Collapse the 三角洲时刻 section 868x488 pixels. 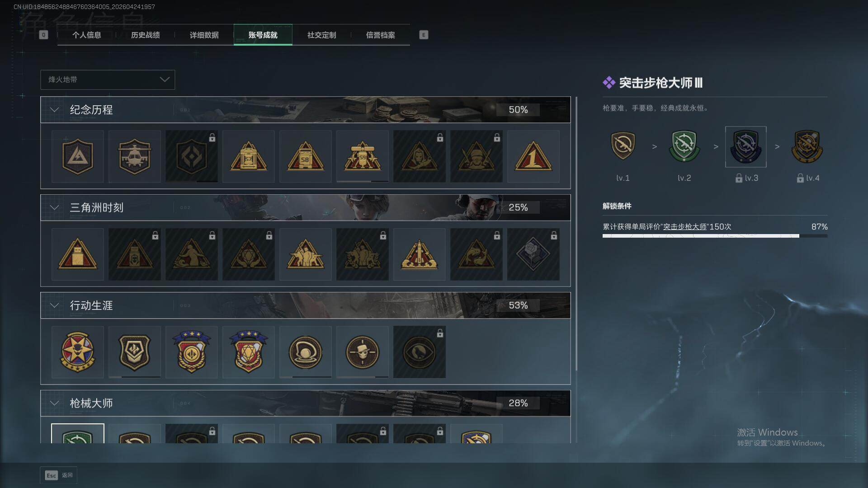click(54, 207)
